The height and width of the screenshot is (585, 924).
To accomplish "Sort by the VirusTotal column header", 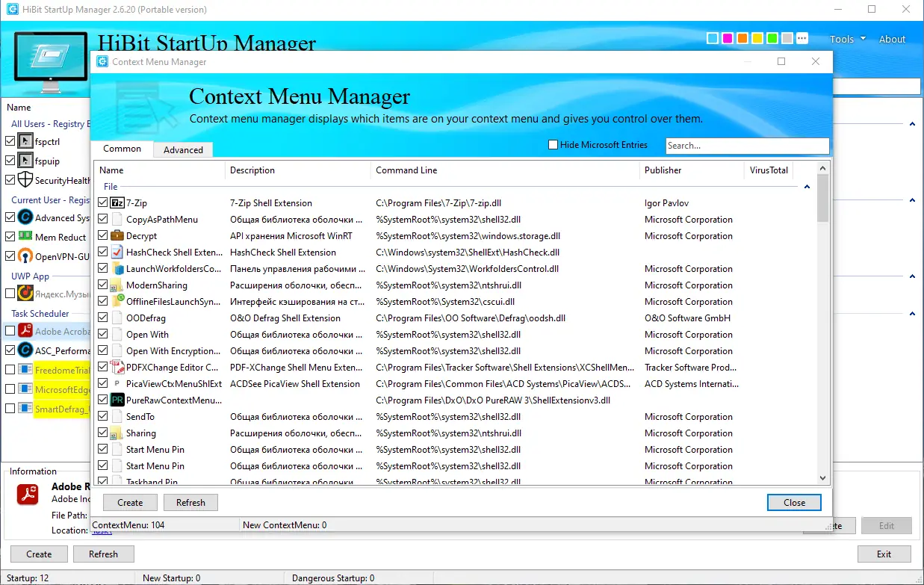I will click(x=768, y=170).
